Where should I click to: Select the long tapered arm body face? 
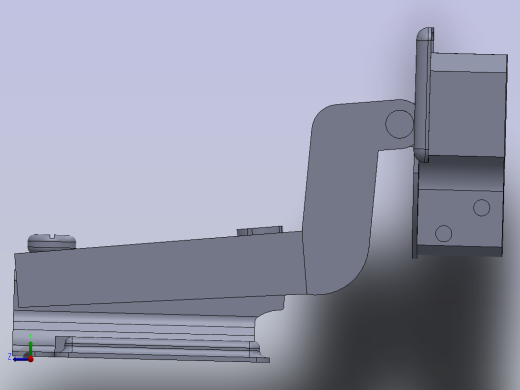click(160, 270)
